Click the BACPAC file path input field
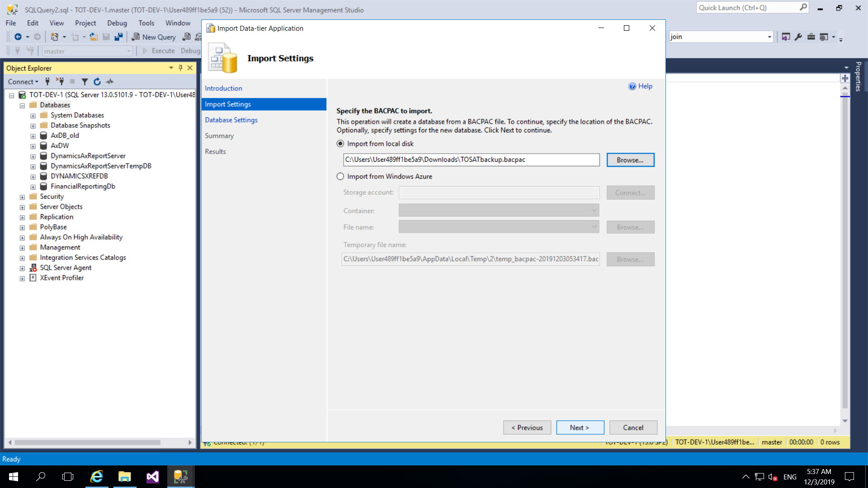This screenshot has height=488, width=868. tap(472, 160)
